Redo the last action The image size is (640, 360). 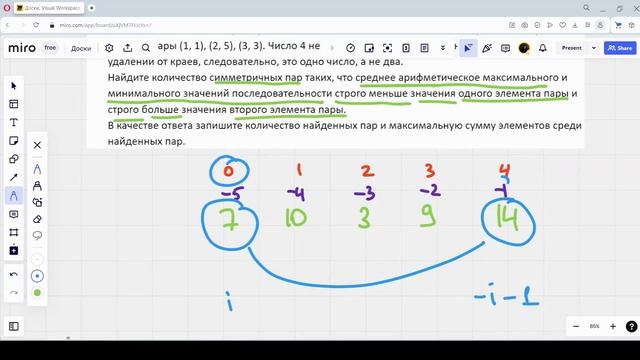click(14, 292)
